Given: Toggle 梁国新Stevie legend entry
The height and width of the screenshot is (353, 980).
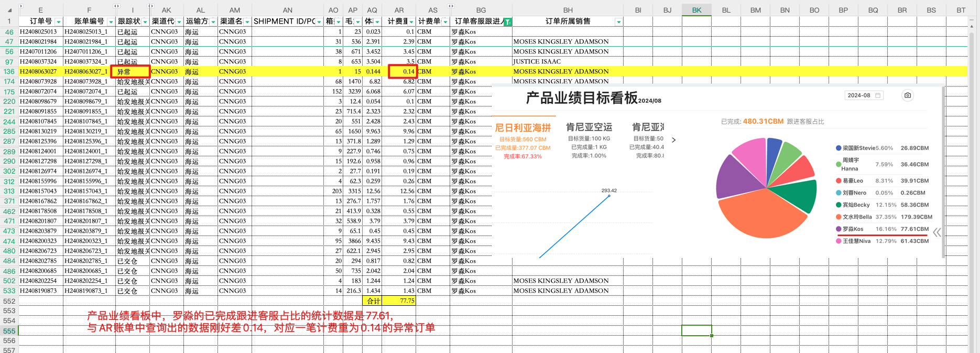Looking at the screenshot, I should (858, 148).
